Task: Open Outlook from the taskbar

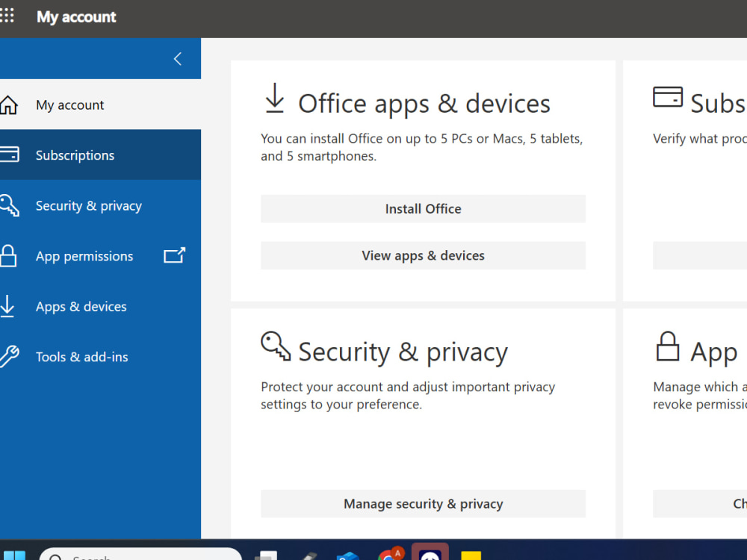Action: [348, 556]
